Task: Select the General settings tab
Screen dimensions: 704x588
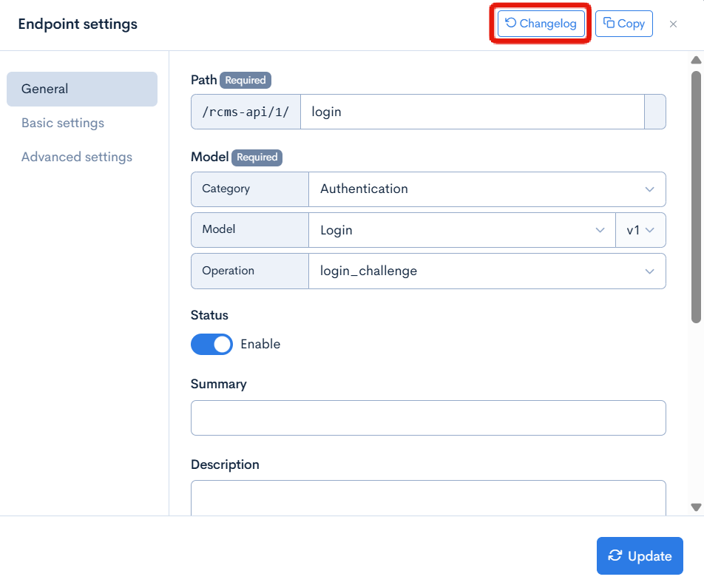Action: (x=81, y=89)
